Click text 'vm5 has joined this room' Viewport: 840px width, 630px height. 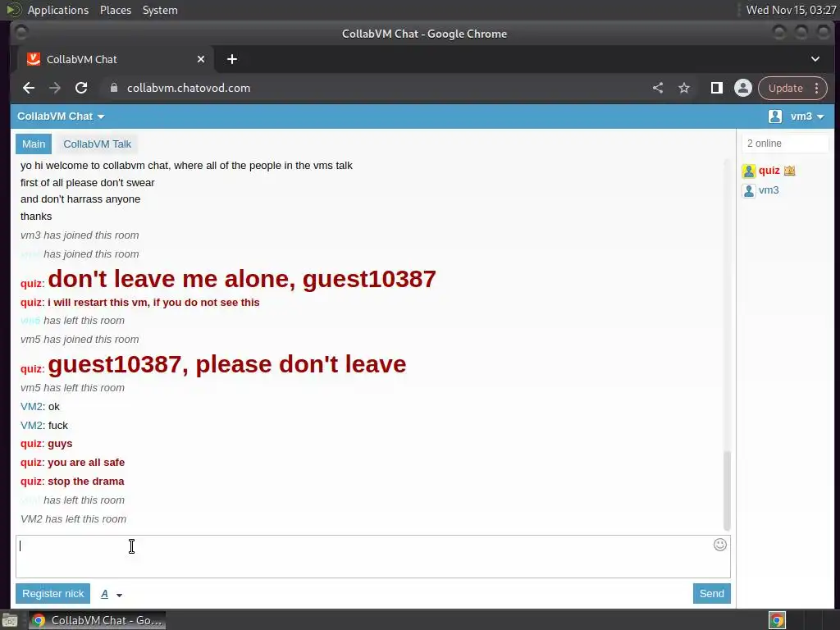[x=80, y=339]
